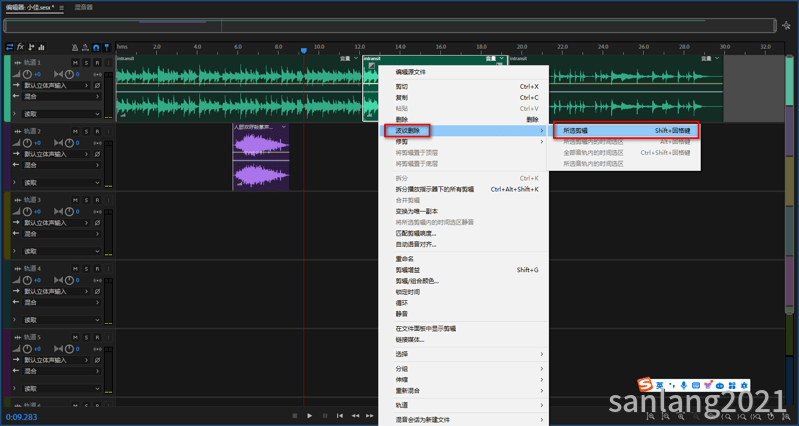Toggle timeline snapping magnet icon

click(x=96, y=47)
